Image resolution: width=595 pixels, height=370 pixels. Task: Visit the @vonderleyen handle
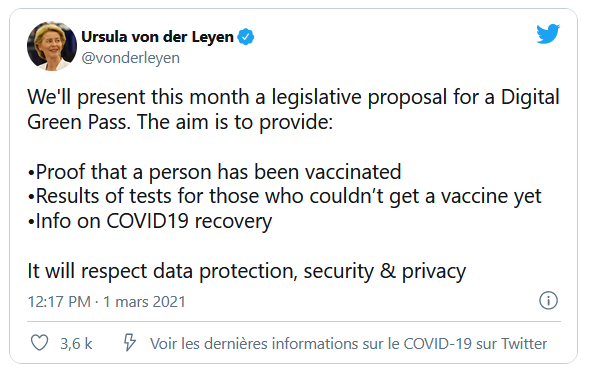pos(131,58)
